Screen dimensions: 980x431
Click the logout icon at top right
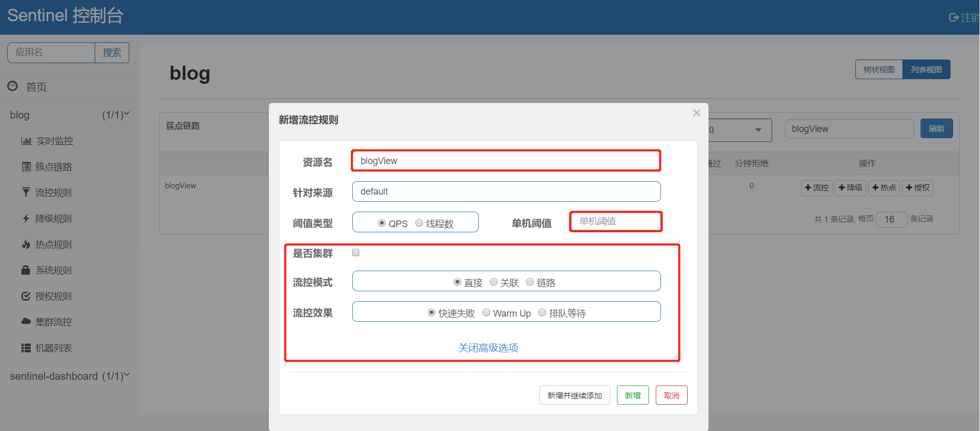[x=954, y=18]
